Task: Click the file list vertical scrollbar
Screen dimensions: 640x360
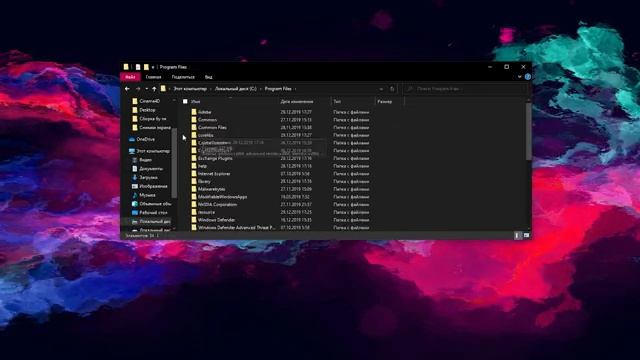Action: pos(529,131)
